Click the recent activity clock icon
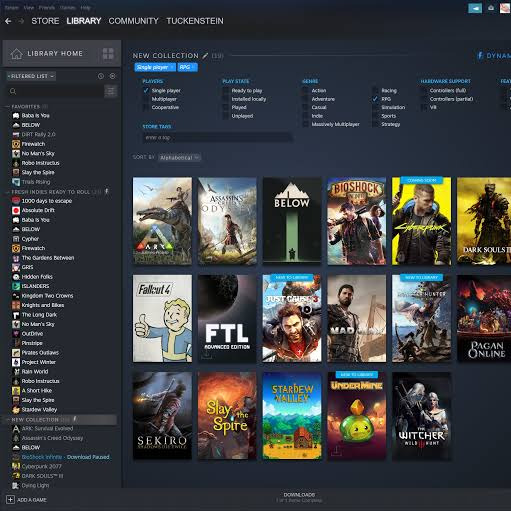Screen dimensions: 511x511 click(x=101, y=76)
